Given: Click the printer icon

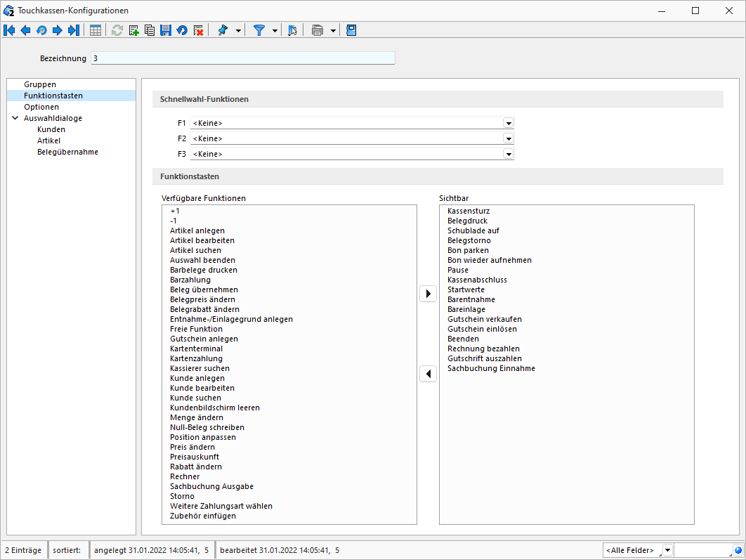Looking at the screenshot, I should coord(318,30).
